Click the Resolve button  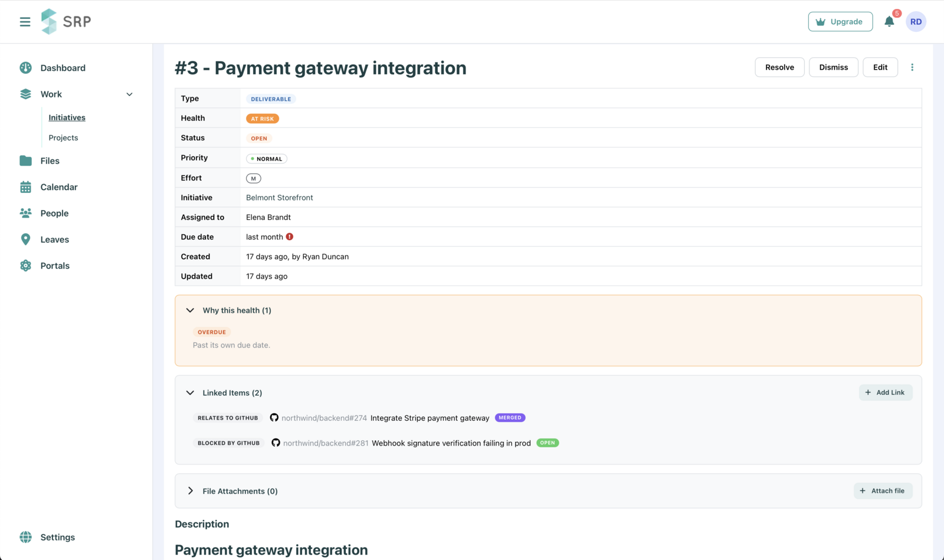pyautogui.click(x=779, y=67)
